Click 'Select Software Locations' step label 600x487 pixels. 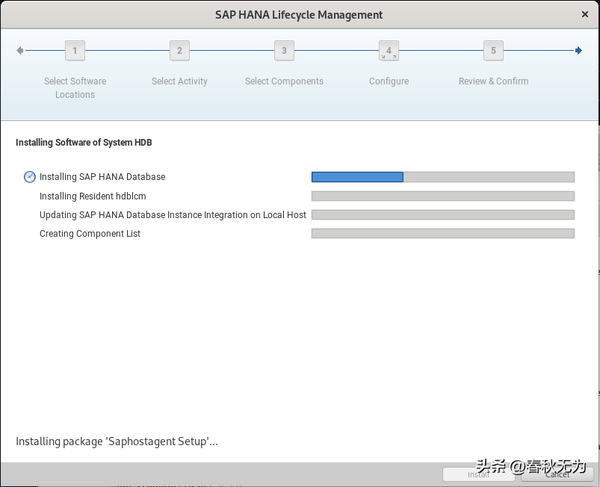point(75,88)
